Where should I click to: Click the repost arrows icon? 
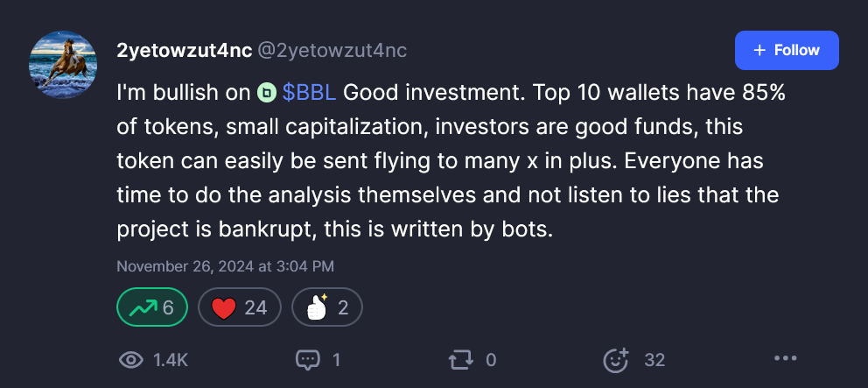[461, 360]
